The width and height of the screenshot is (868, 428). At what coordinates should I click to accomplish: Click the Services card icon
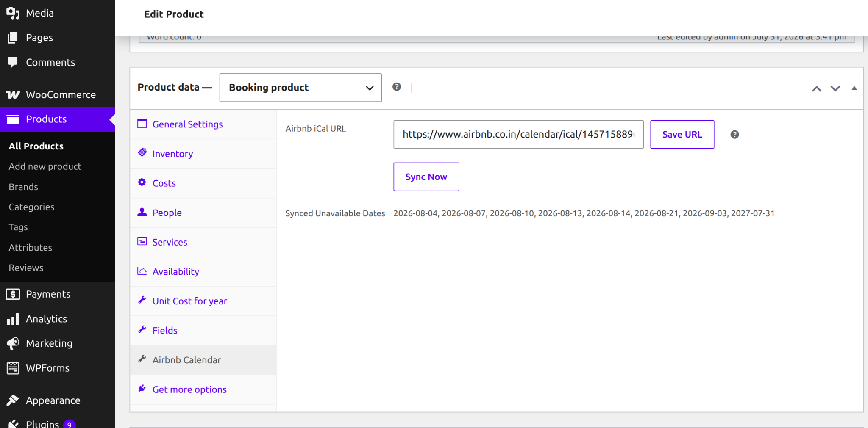click(142, 241)
